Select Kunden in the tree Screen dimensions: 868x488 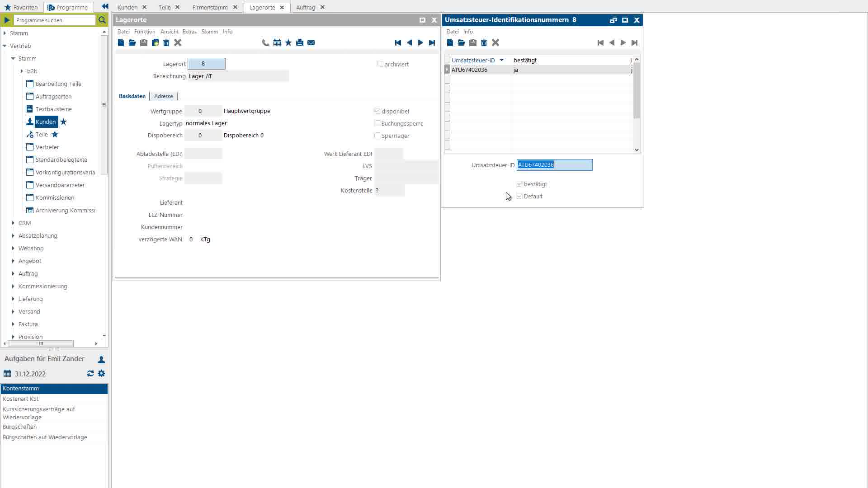[x=46, y=122]
